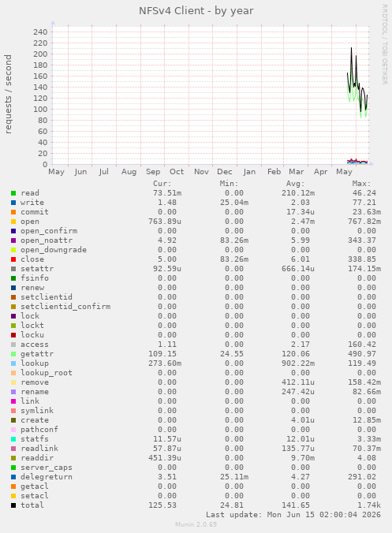Screen dimensions: 392x533
Task: Click the green swatch beside read
Action: click(x=13, y=193)
